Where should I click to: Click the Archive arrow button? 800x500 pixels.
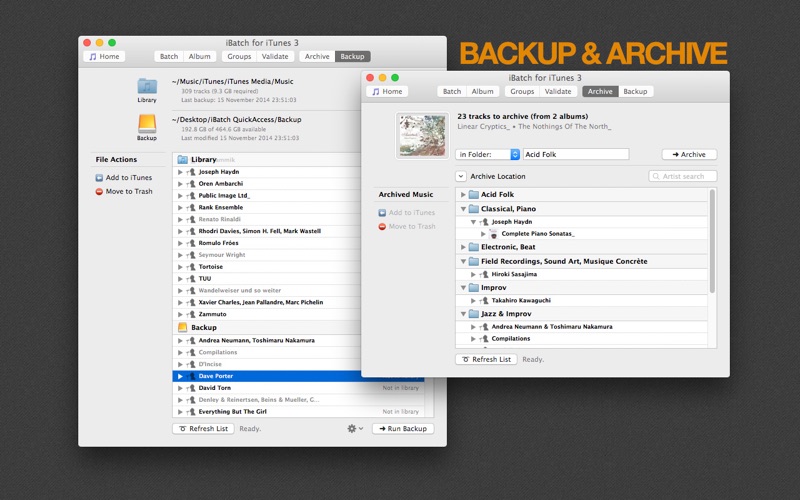[689, 154]
